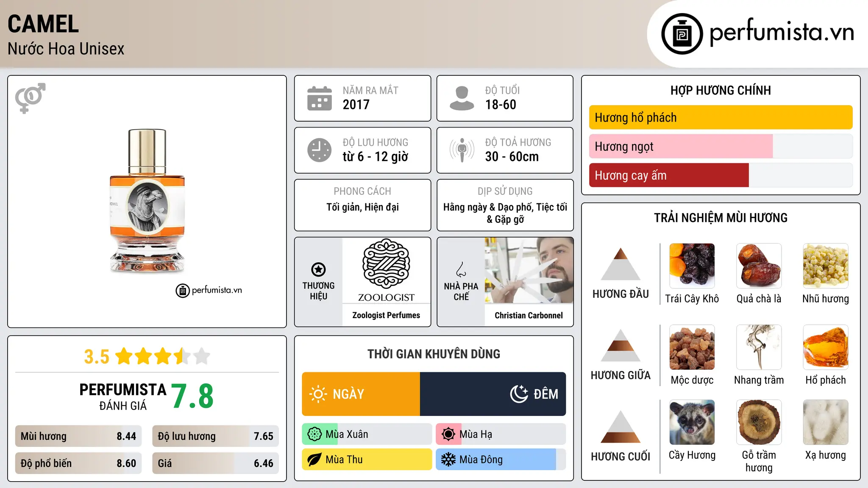Click the moon icon in Đêm bar
Image resolution: width=868 pixels, height=488 pixels.
[x=519, y=394]
